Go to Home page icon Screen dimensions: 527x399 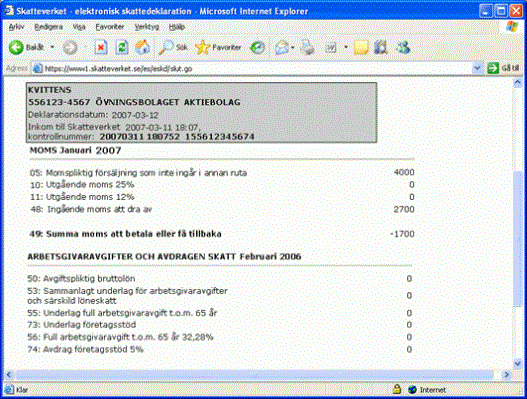(x=143, y=47)
